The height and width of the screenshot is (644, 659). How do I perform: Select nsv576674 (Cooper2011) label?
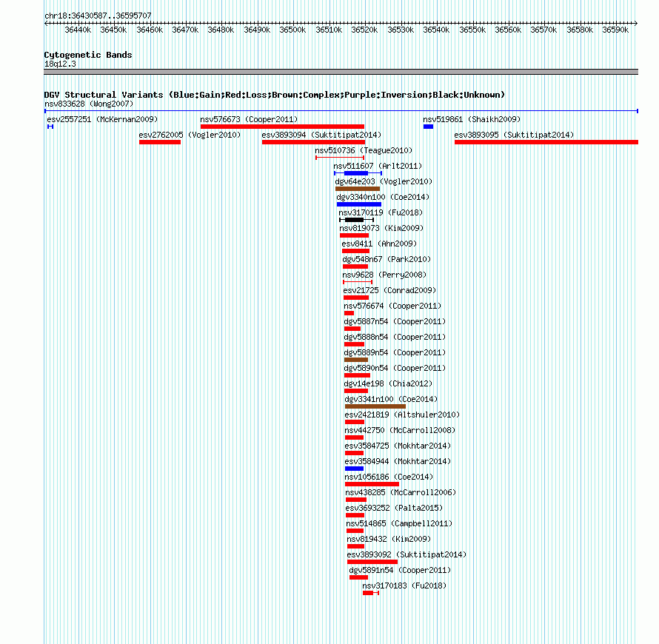pyautogui.click(x=392, y=306)
